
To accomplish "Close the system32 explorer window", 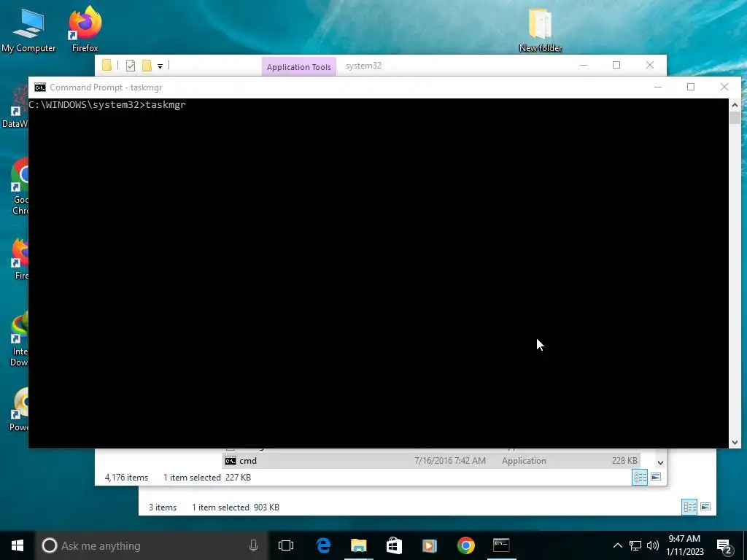I will [650, 65].
